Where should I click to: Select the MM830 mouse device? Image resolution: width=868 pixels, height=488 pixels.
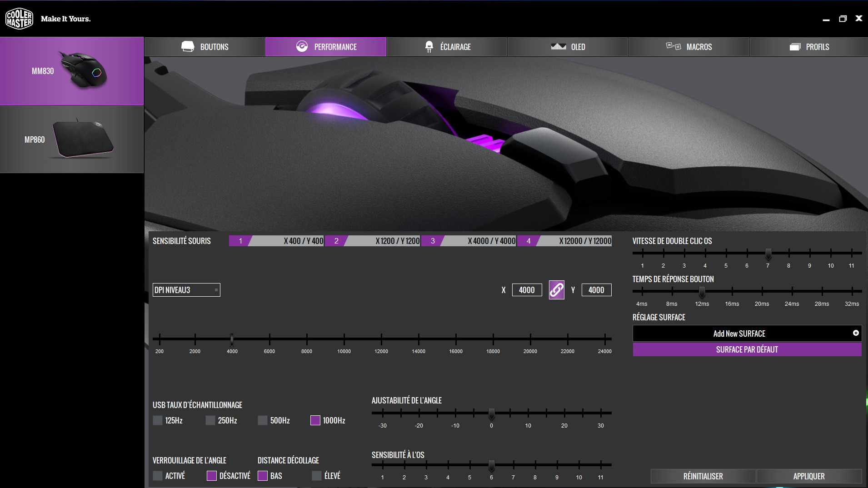(x=72, y=71)
